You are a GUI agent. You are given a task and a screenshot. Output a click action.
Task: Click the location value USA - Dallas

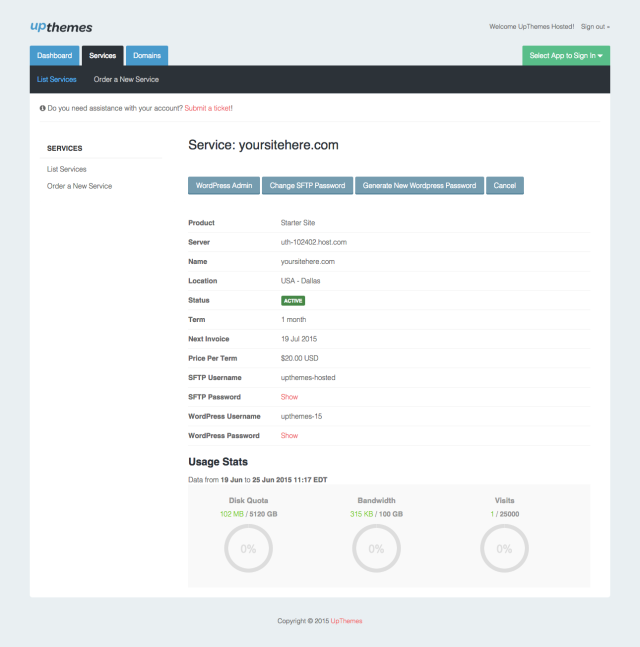(300, 281)
